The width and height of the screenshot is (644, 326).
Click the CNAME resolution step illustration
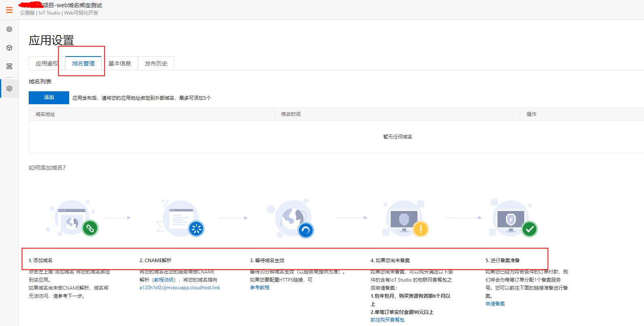tap(181, 218)
